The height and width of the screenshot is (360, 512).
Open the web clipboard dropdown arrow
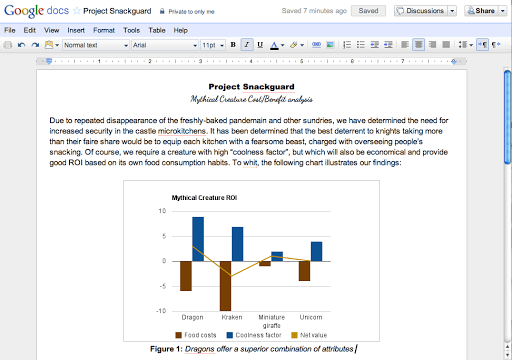point(57,45)
